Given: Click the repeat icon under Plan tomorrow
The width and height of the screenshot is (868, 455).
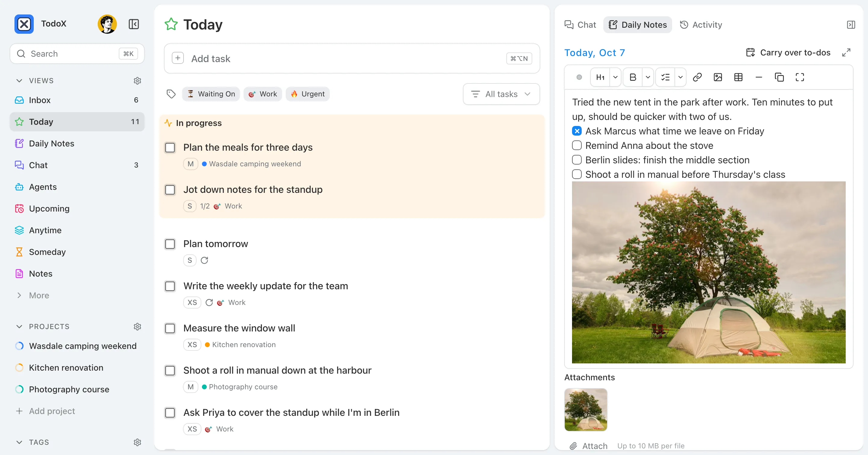Looking at the screenshot, I should (x=204, y=260).
